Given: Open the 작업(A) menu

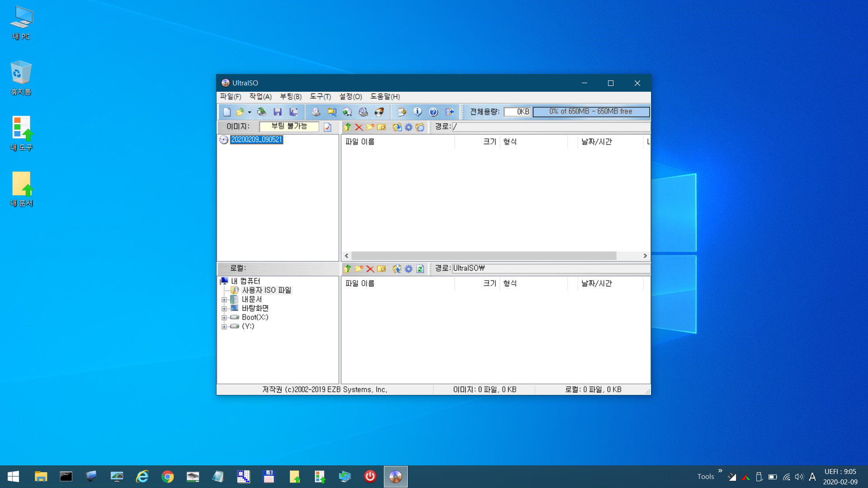Looking at the screenshot, I should [260, 97].
